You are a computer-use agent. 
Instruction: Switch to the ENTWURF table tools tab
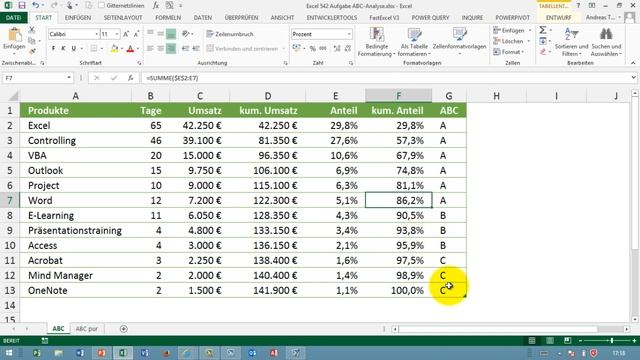pos(558,18)
